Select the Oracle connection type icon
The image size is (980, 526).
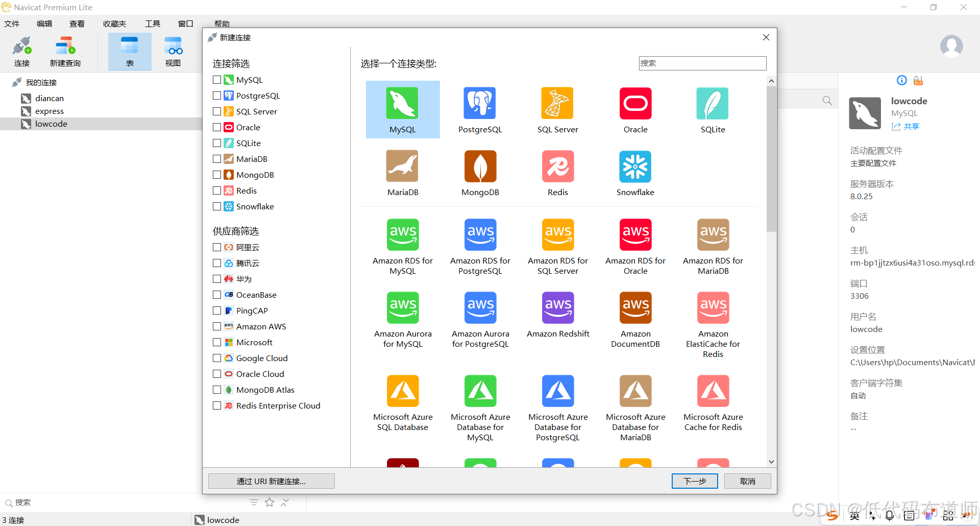point(635,109)
